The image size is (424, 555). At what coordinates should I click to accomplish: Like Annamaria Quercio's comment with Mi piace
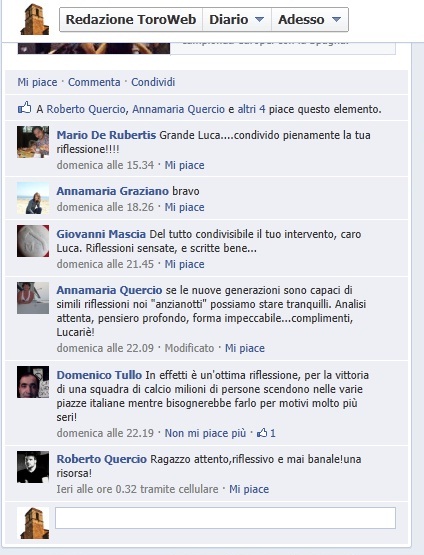245,348
